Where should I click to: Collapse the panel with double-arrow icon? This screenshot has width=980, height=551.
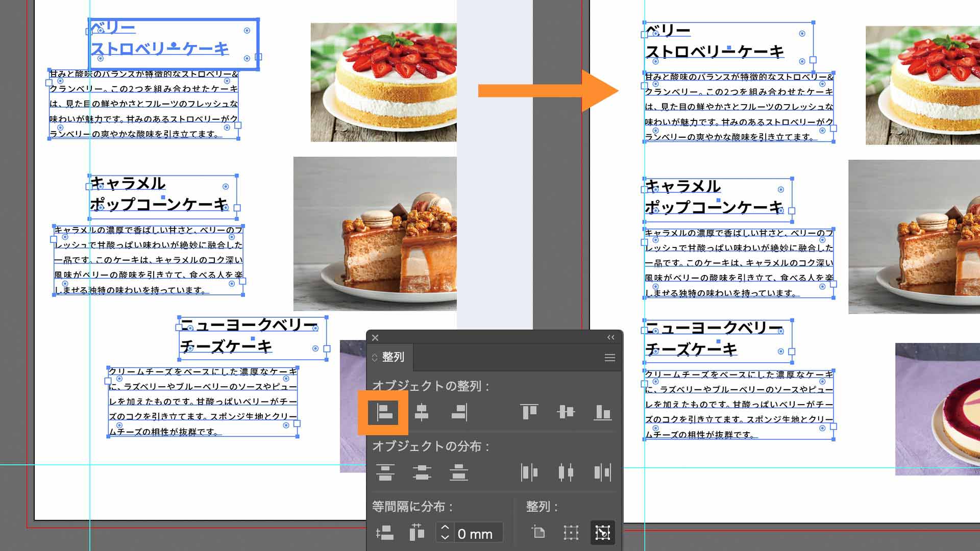point(610,338)
